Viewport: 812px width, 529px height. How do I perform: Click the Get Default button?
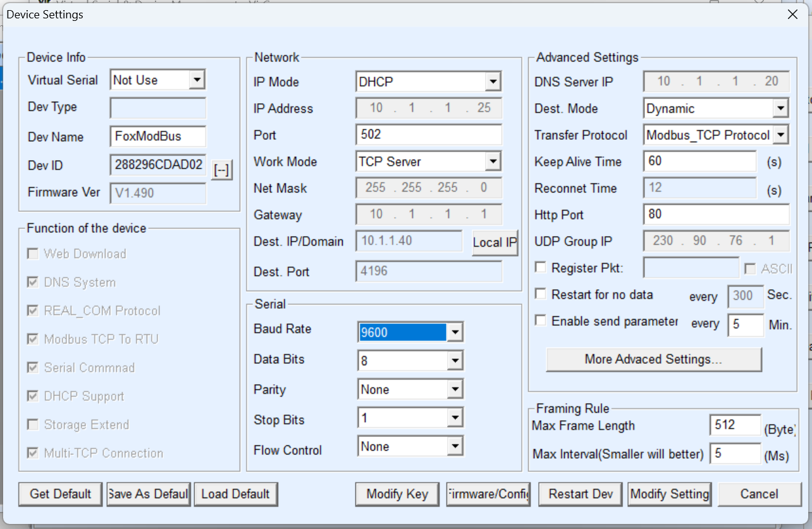61,494
